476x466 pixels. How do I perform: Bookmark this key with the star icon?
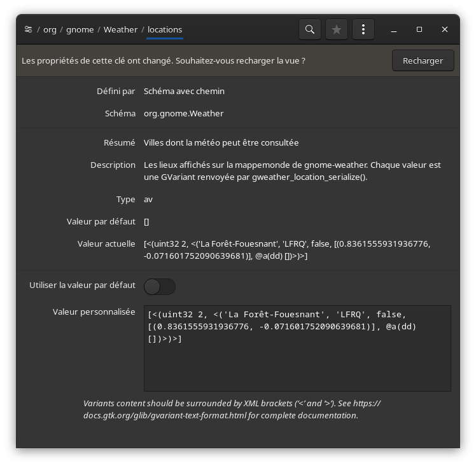tap(336, 29)
